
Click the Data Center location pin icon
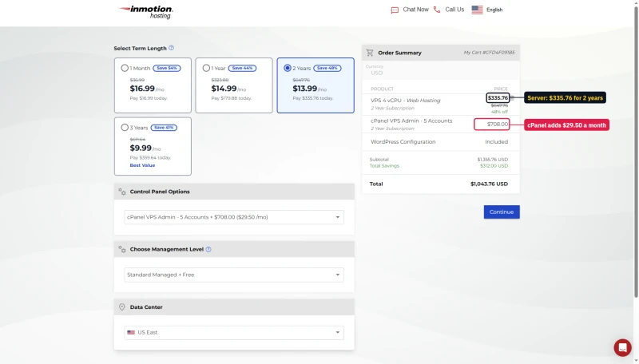[x=122, y=307]
